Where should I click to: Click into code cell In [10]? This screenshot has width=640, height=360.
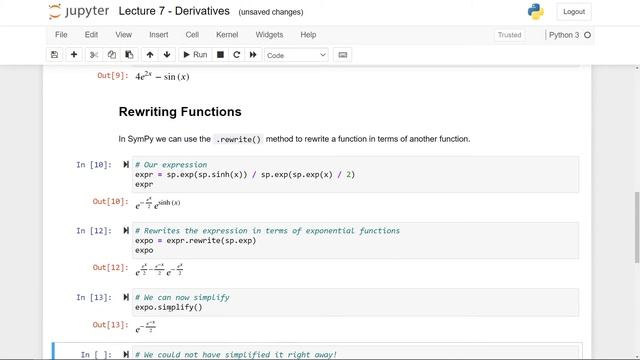click(x=355, y=174)
